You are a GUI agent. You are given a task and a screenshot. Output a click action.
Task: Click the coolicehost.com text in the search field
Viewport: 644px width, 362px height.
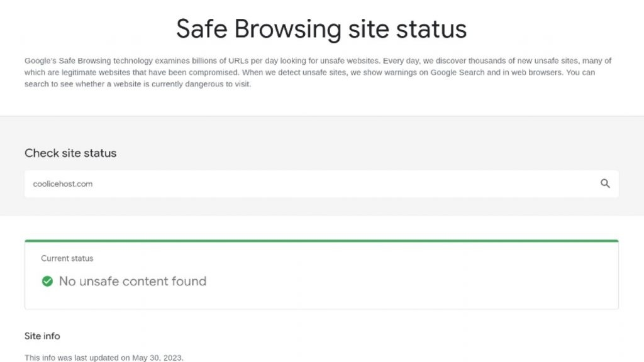[x=62, y=184]
